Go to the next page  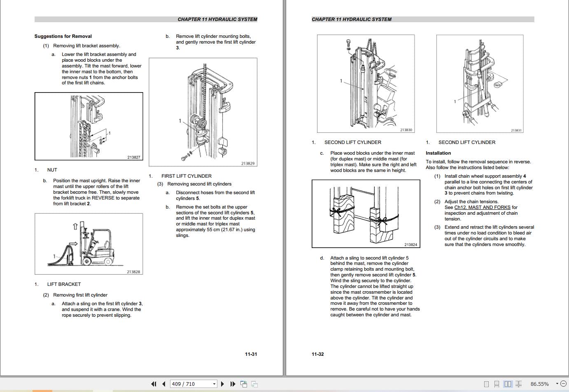click(223, 384)
